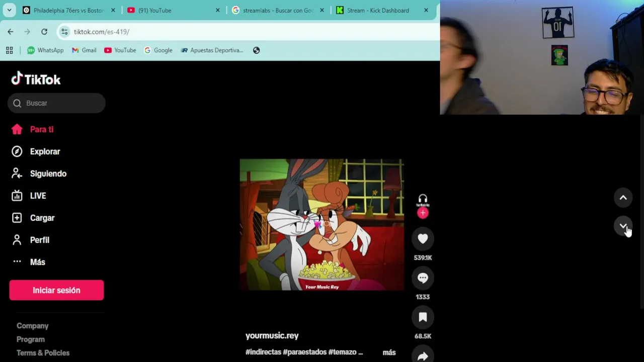
Task: Expand the Más options menu
Action: [28, 262]
